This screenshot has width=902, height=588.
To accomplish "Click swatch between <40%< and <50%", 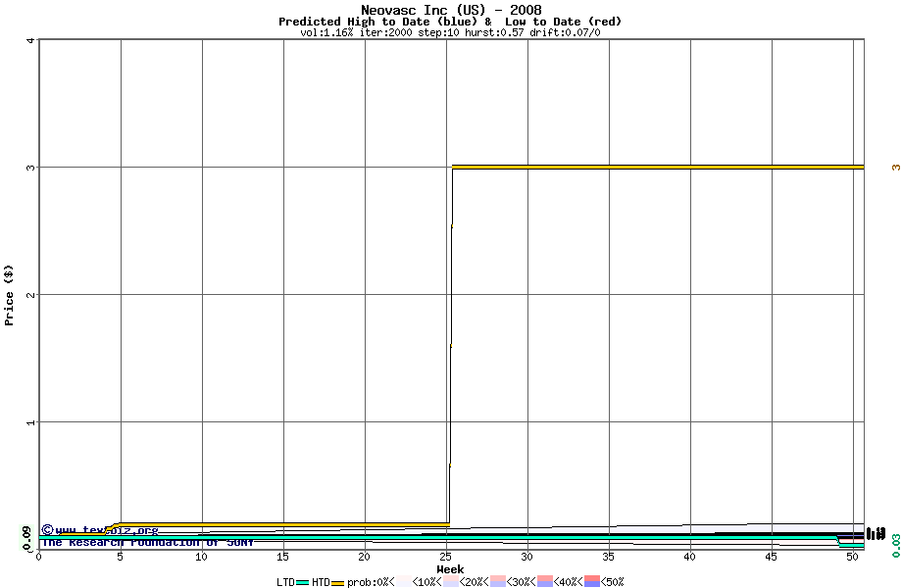I will tap(592, 581).
